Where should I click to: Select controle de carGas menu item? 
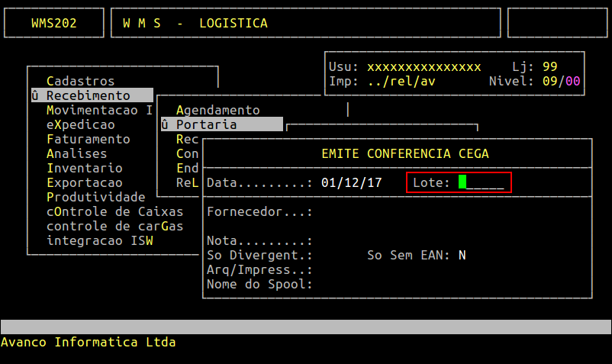click(114, 226)
